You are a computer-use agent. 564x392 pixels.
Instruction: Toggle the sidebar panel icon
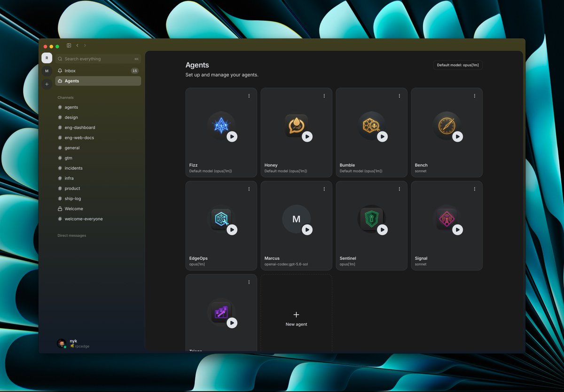[69, 46]
